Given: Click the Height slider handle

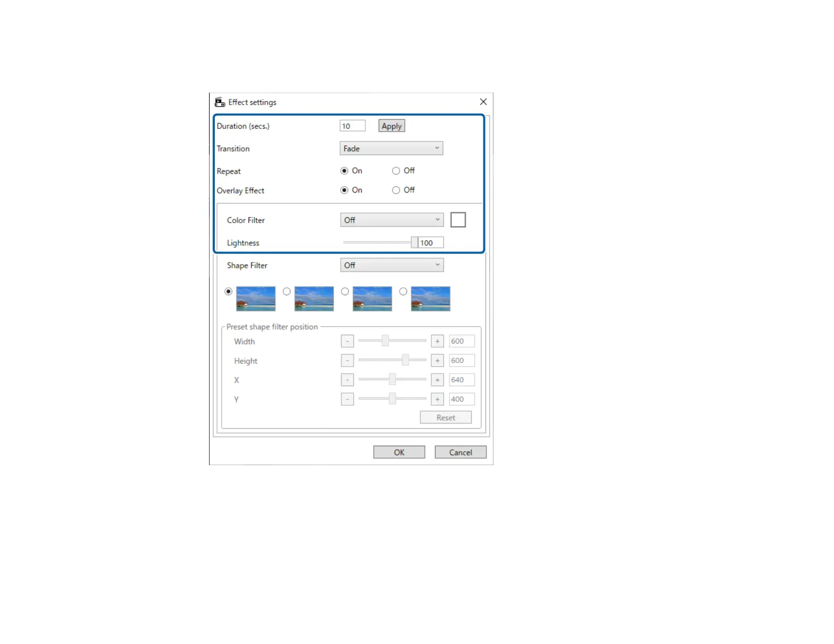Looking at the screenshot, I should coord(405,360).
